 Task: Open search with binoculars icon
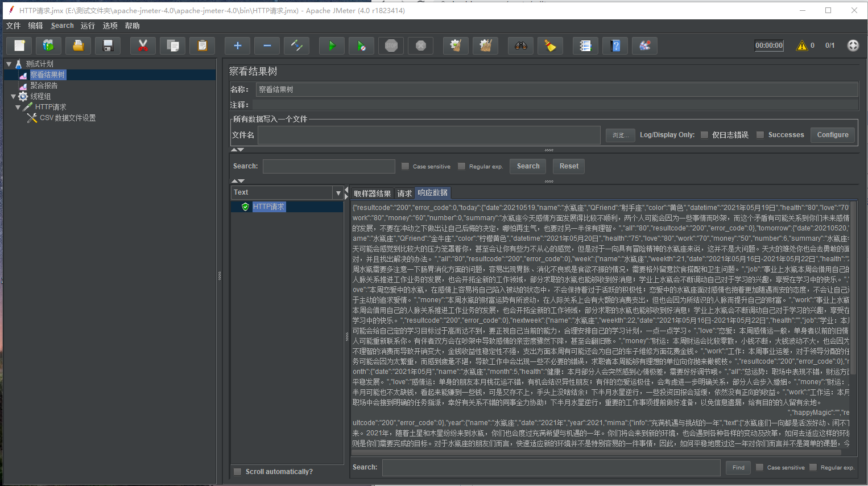[x=521, y=46]
